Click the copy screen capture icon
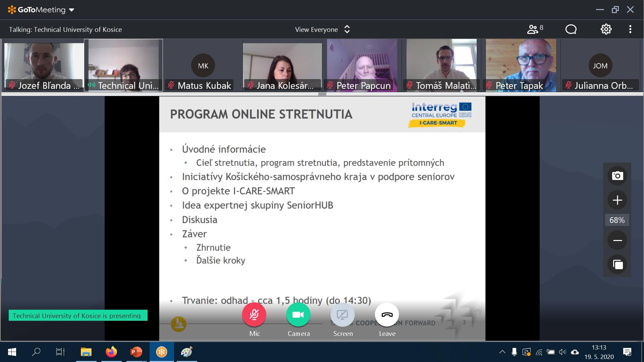Viewport: 644px width, 362px height. pos(617,264)
